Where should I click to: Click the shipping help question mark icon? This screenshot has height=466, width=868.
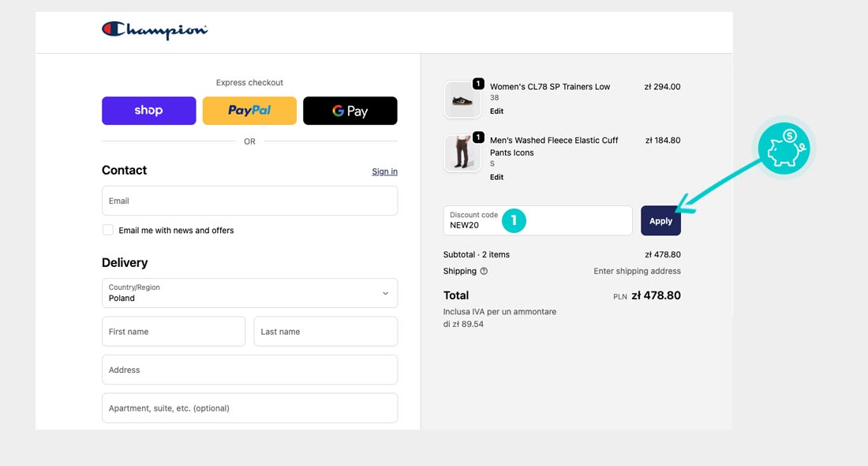coord(484,271)
